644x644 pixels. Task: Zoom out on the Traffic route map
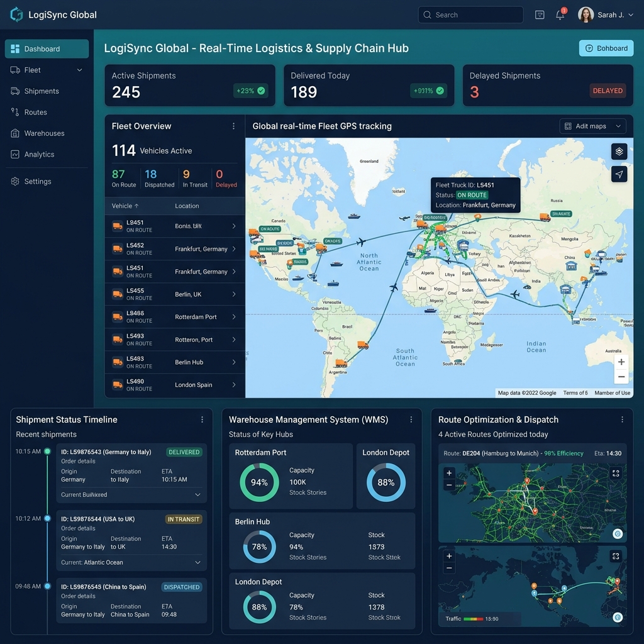pyautogui.click(x=449, y=569)
